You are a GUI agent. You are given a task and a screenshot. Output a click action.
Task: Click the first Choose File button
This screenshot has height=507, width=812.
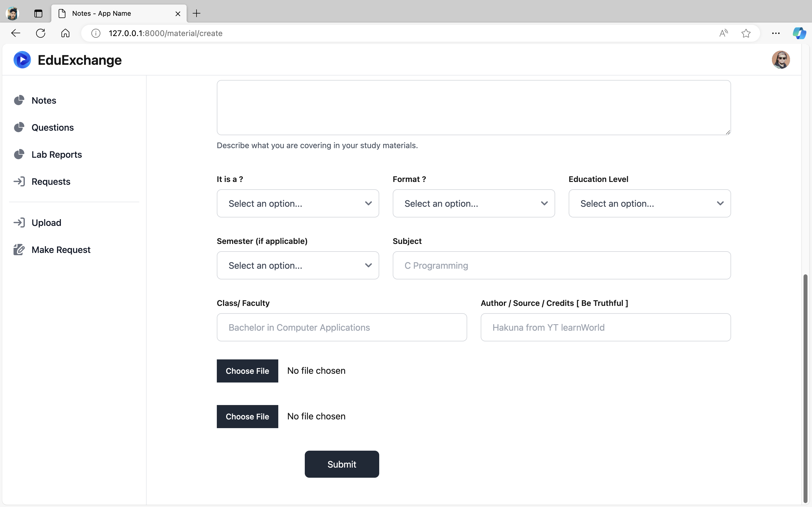pos(247,371)
